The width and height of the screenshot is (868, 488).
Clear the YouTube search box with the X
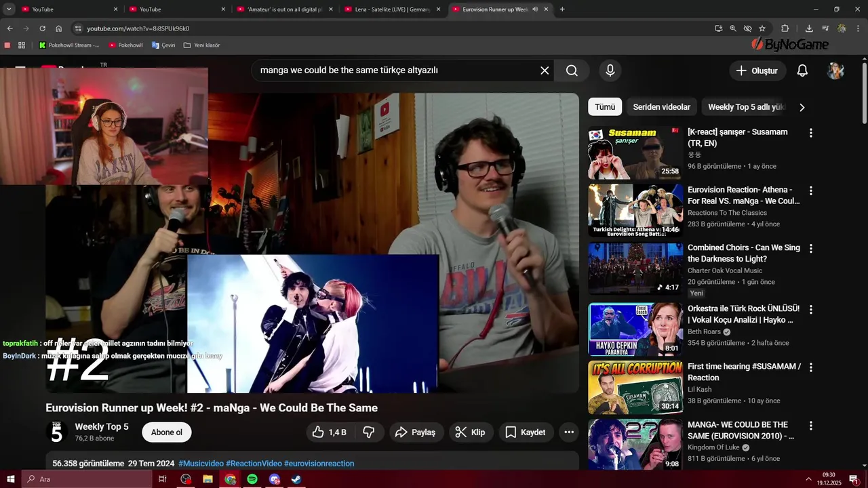tap(545, 70)
